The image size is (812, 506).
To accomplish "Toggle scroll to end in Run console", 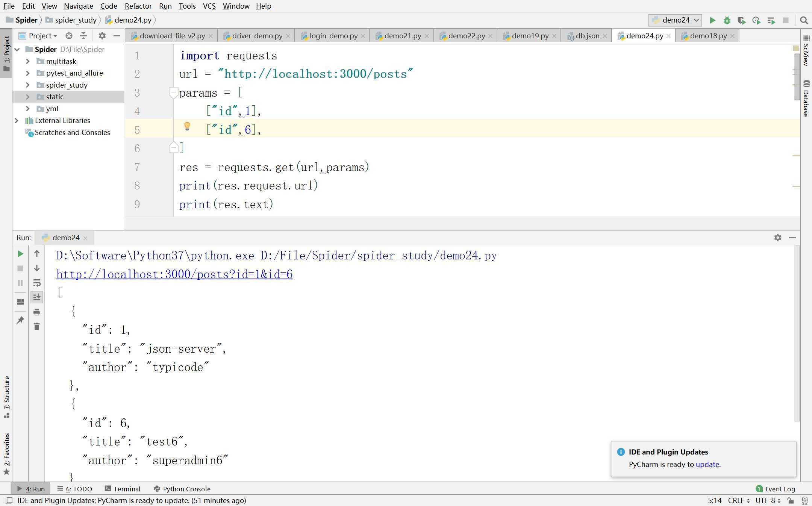I will [x=37, y=297].
